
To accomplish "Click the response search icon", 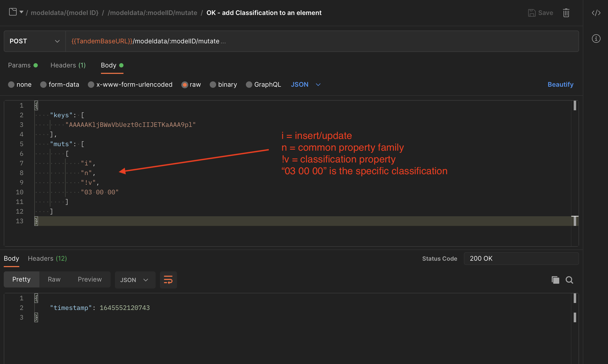I will point(569,280).
